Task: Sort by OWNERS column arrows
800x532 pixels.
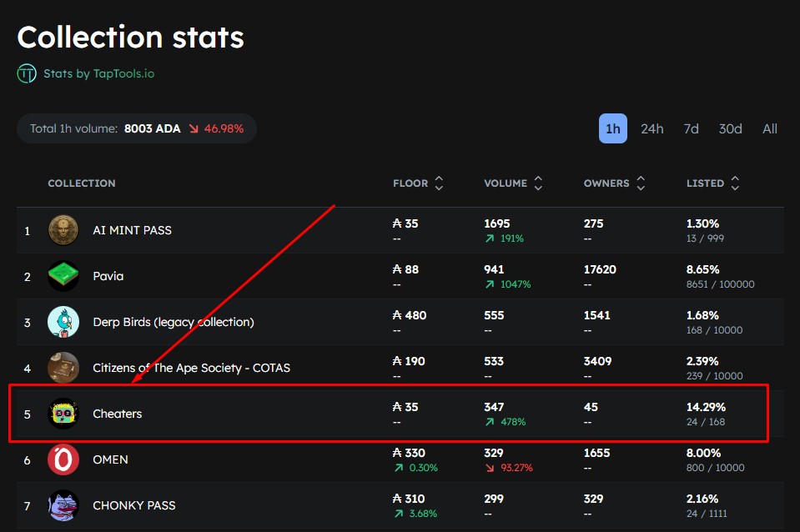Action: [641, 183]
